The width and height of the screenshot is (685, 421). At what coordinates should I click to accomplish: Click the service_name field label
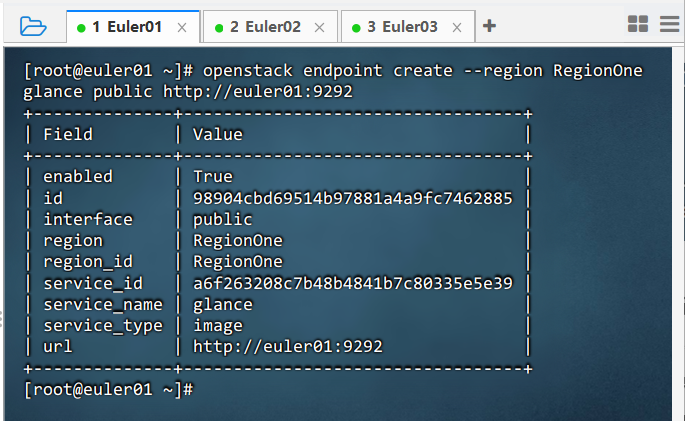[103, 305]
